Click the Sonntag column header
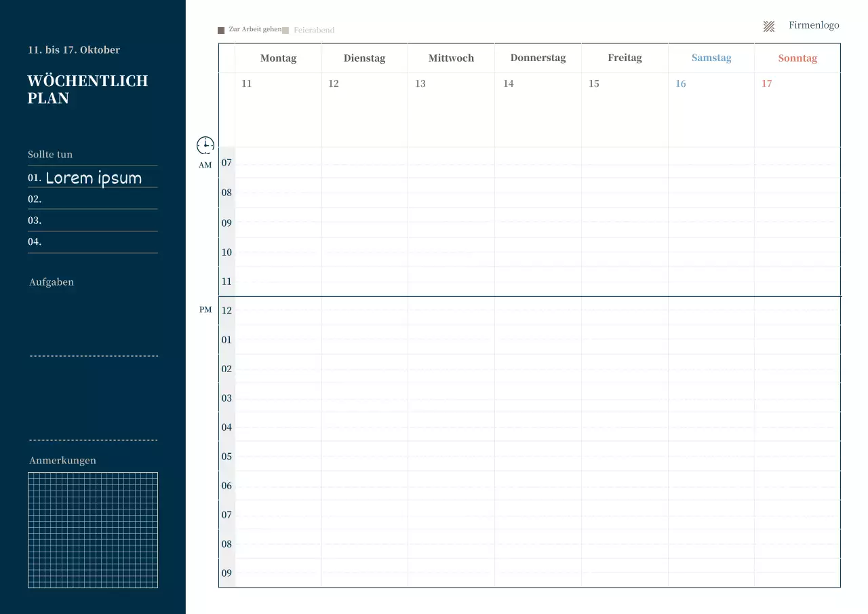This screenshot has height=614, width=868. tap(797, 58)
